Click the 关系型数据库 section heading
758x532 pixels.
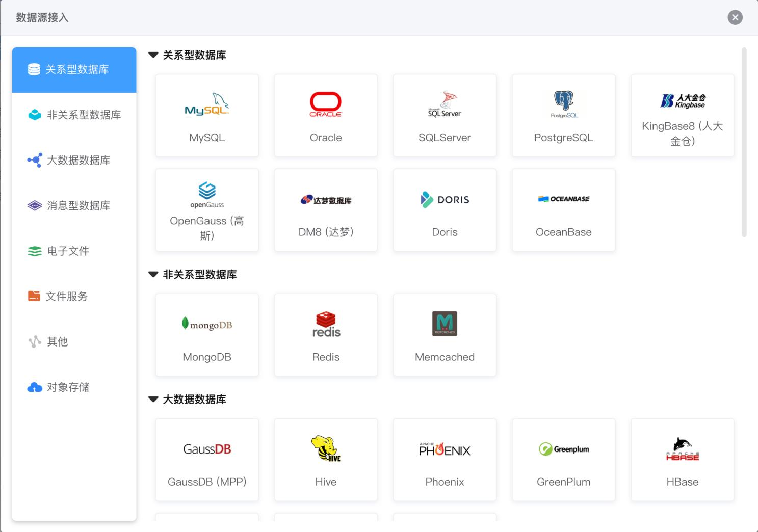click(194, 55)
